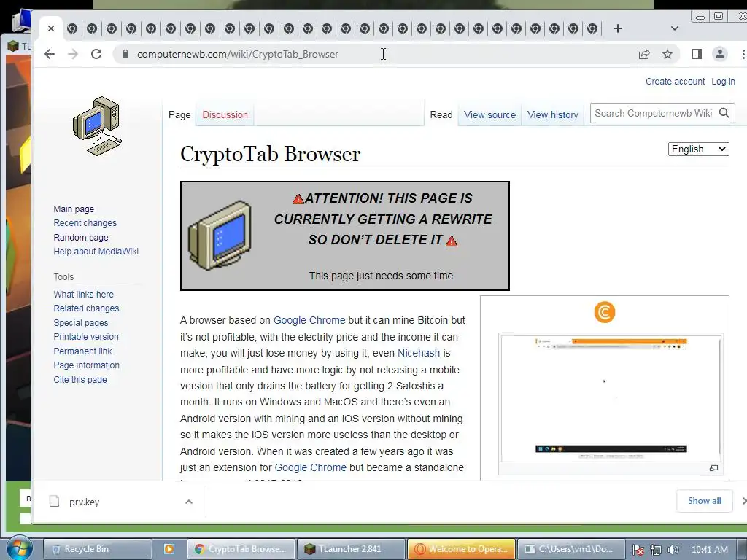The width and height of the screenshot is (747, 560).
Task: Click the browser back arrow
Action: [x=50, y=54]
